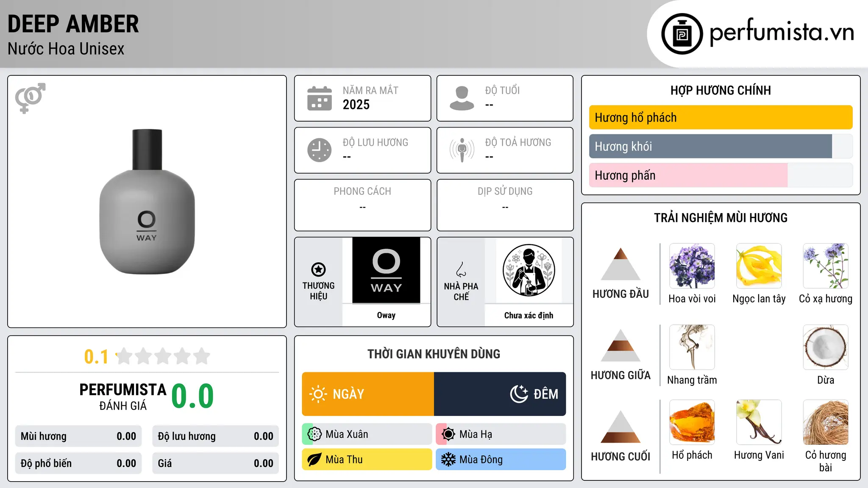Click the Deep Amber perfume bottle image
Screen dimensions: 868x488
(147, 202)
